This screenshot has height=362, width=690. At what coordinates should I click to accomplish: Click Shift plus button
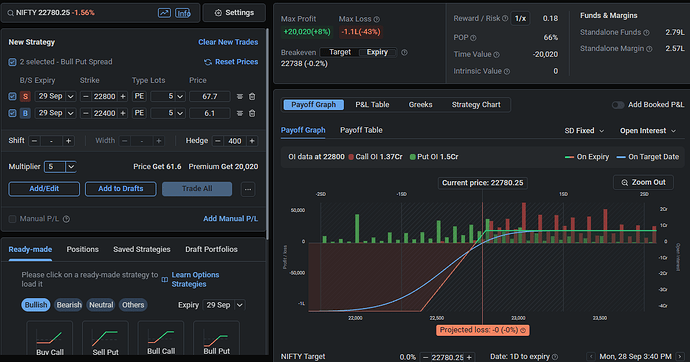coord(68,141)
